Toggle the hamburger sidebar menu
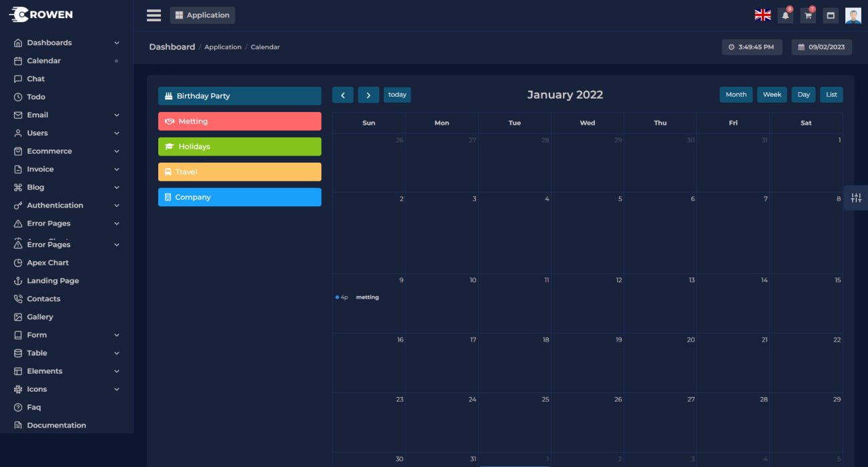 tap(154, 15)
